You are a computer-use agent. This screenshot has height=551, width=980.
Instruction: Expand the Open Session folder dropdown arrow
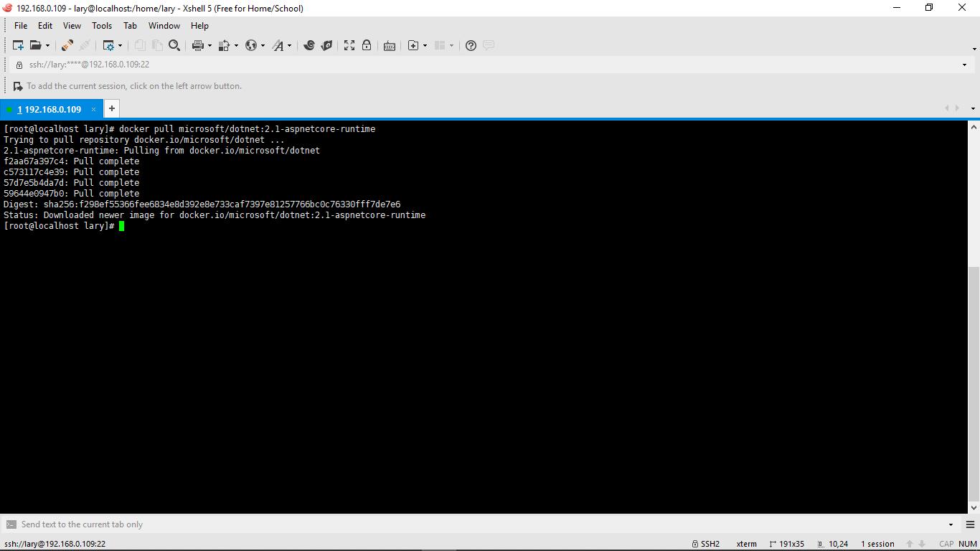(47, 45)
